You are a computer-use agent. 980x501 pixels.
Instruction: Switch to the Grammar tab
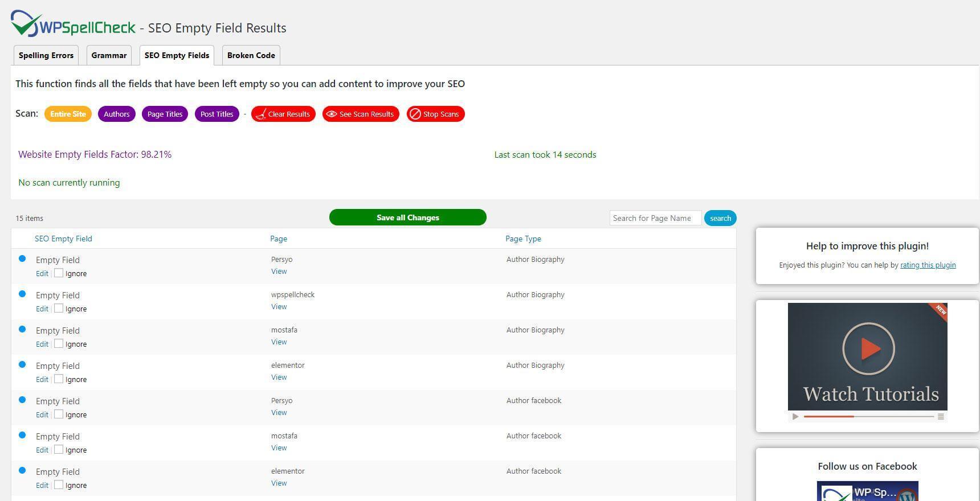tap(109, 55)
